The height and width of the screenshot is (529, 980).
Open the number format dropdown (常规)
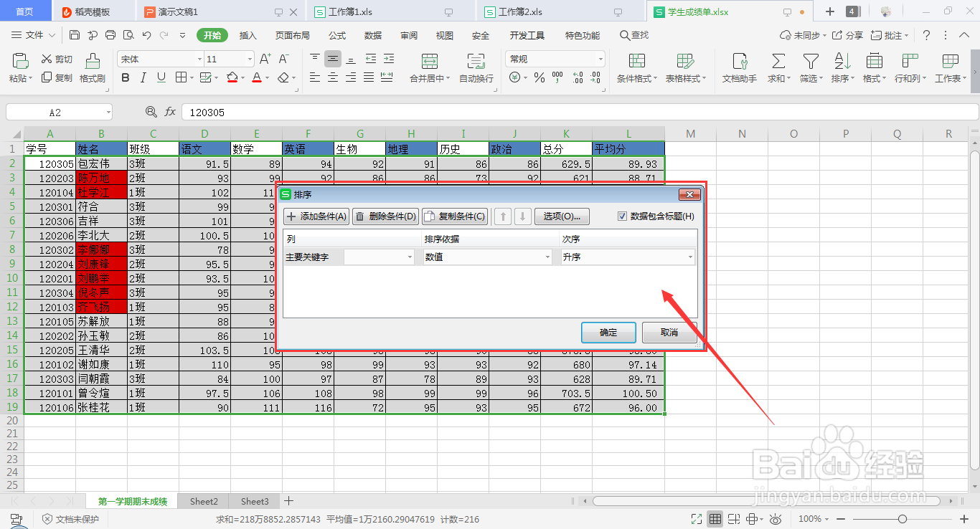(x=600, y=59)
